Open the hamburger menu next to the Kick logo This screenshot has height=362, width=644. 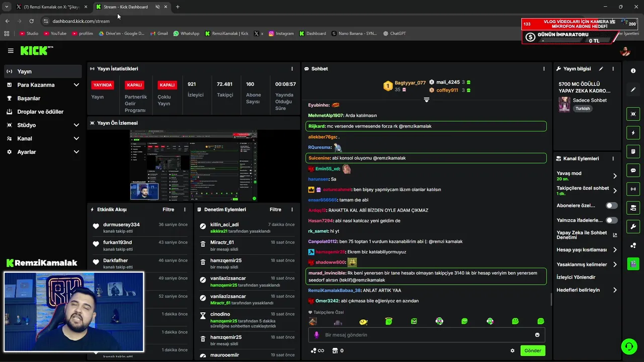click(x=11, y=51)
